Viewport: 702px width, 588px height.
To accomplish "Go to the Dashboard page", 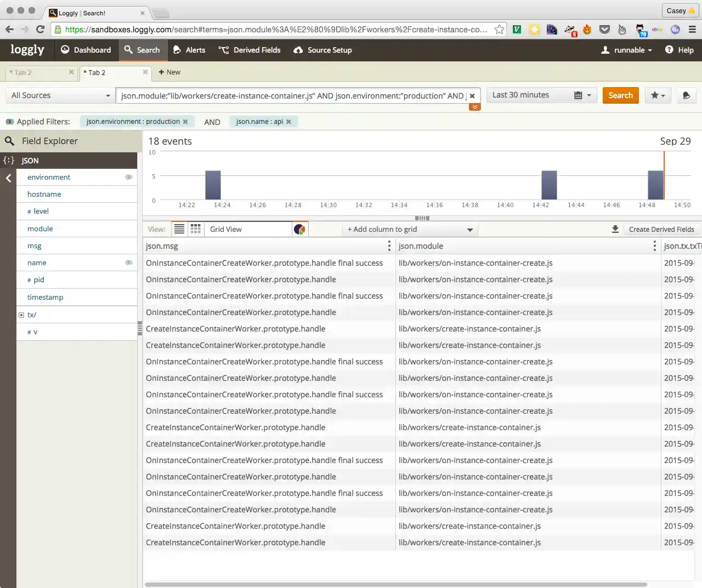I will pyautogui.click(x=86, y=50).
